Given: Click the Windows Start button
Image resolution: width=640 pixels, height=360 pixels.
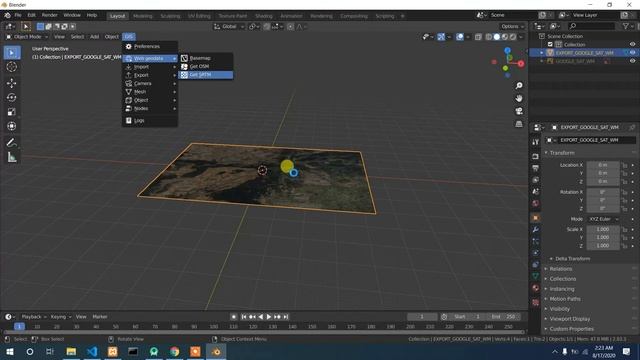Looking at the screenshot, I should 9,351.
